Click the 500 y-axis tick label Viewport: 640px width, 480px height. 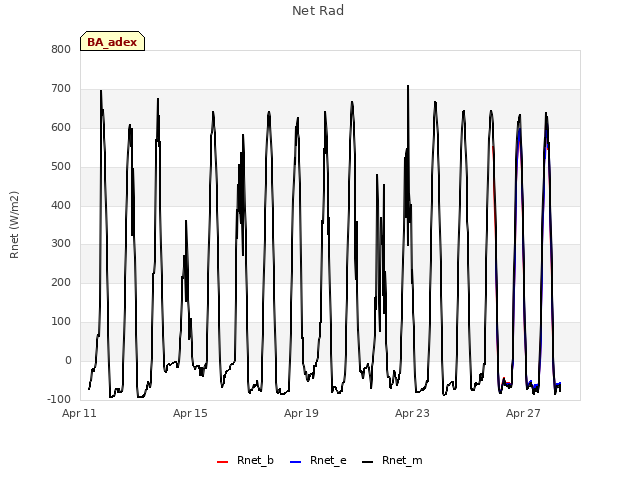61,167
